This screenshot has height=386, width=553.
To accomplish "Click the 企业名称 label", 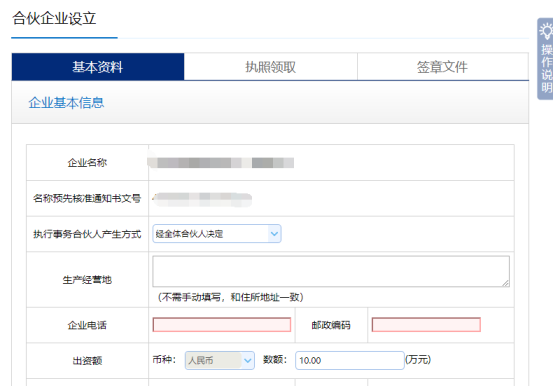I will point(87,163).
